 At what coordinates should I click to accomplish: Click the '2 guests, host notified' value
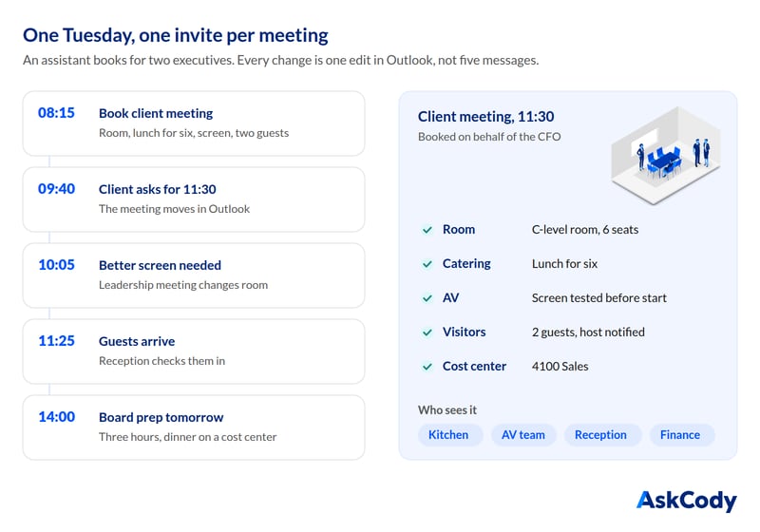pyautogui.click(x=588, y=332)
